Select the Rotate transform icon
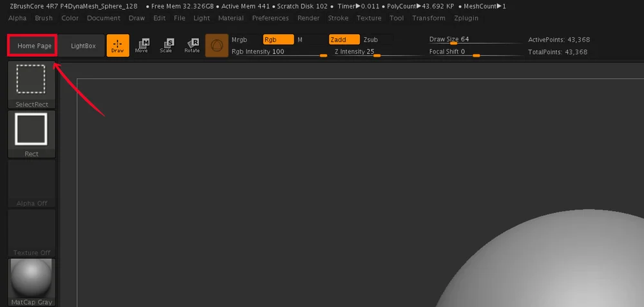Viewport: 644px width, 307px height. [x=192, y=46]
